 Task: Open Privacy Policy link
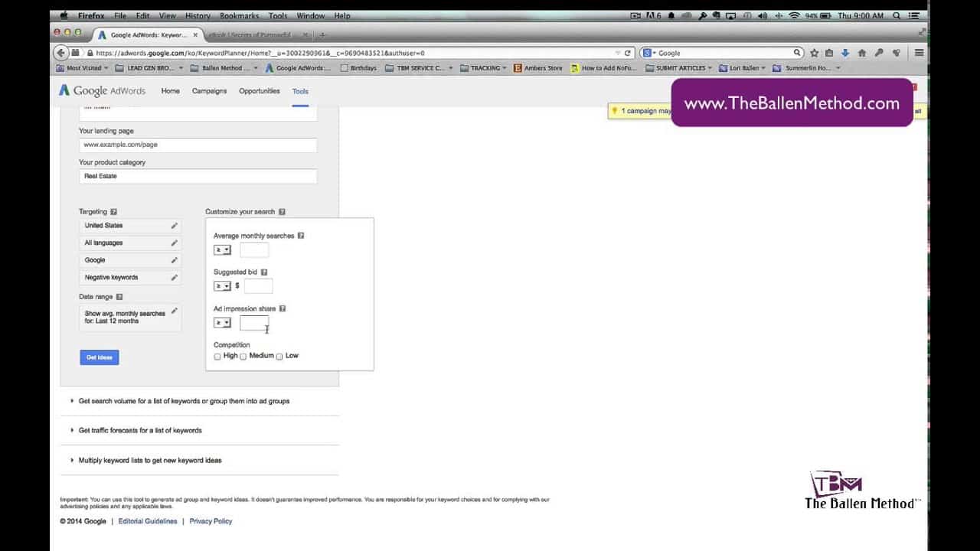pos(211,521)
